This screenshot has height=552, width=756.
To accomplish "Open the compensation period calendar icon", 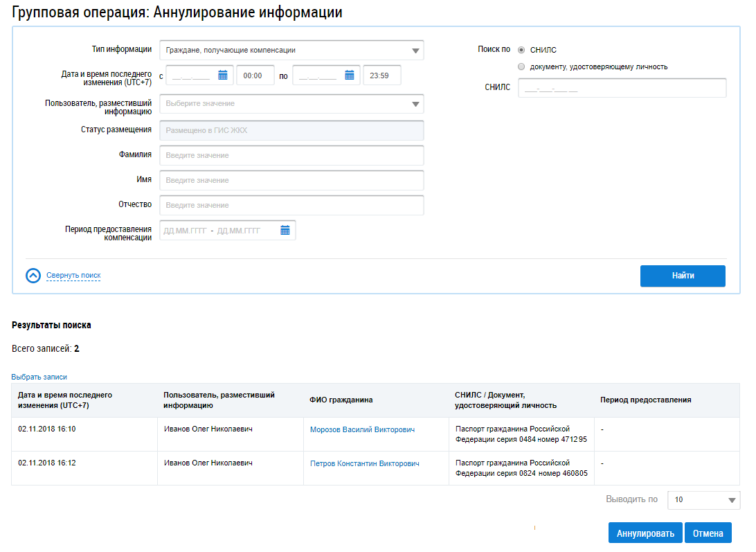I will [x=285, y=231].
